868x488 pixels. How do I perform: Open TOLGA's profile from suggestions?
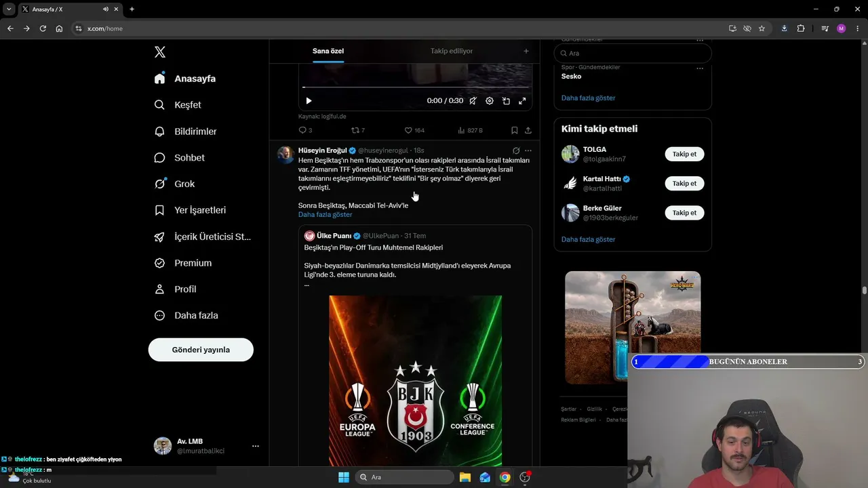[595, 149]
